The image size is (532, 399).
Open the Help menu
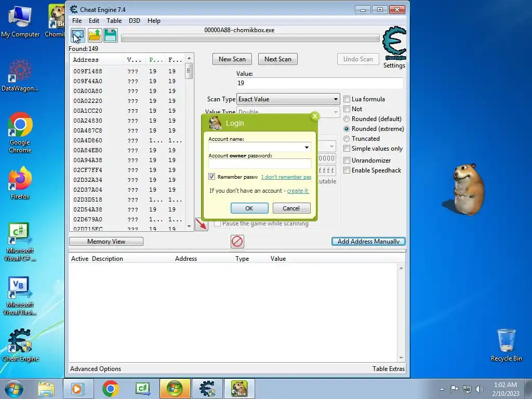coord(154,21)
